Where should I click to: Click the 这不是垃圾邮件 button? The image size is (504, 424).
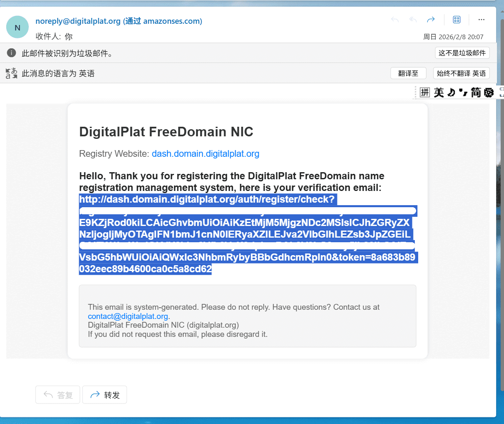[x=462, y=53]
